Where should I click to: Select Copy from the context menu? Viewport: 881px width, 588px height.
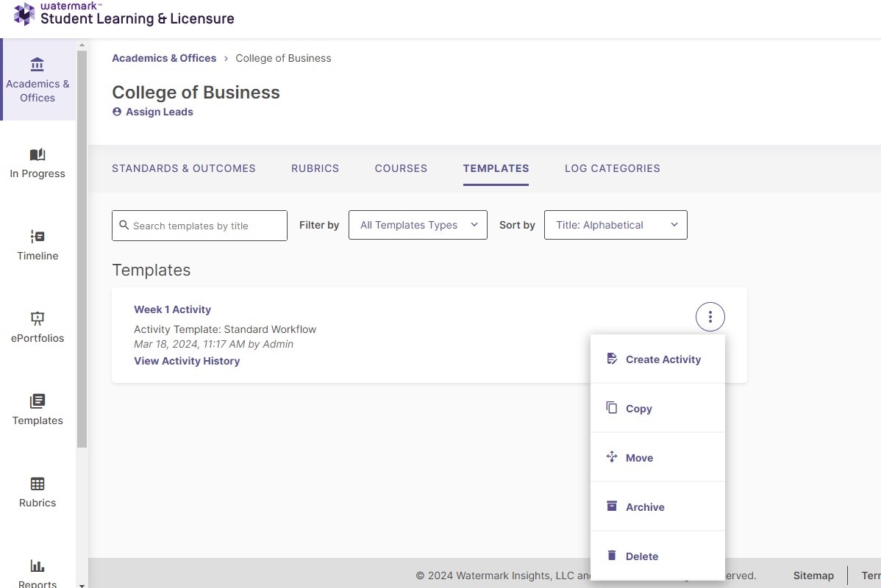[657, 408]
